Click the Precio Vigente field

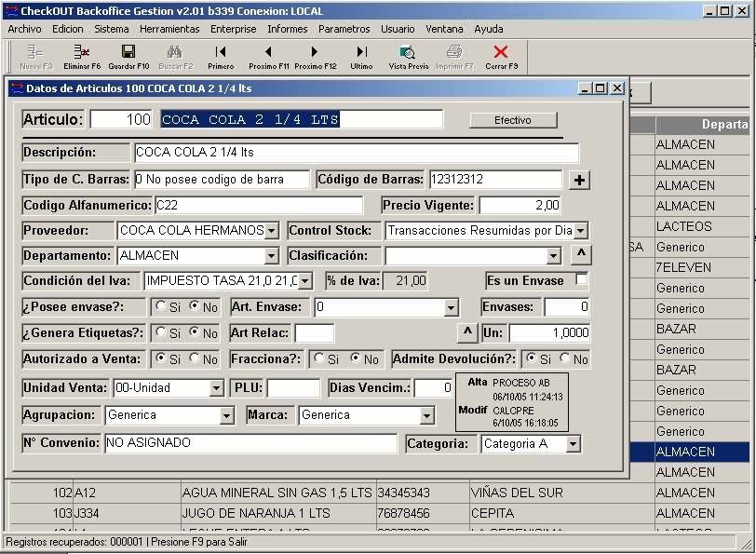click(x=520, y=206)
